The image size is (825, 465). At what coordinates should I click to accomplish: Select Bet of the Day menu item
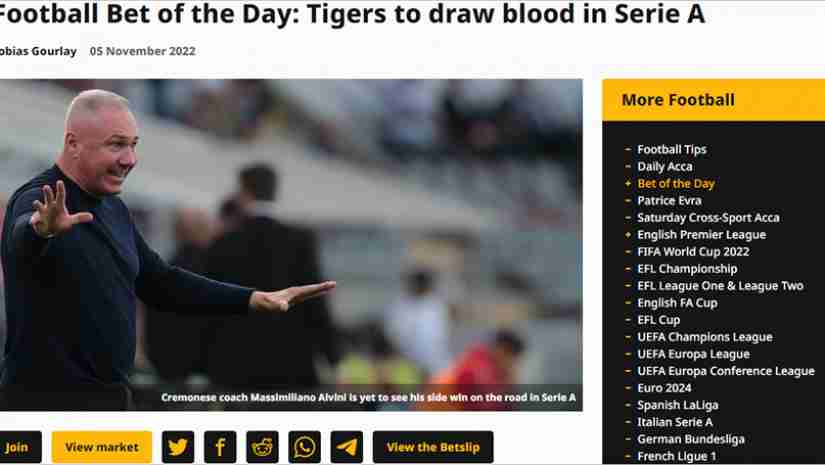(x=676, y=184)
